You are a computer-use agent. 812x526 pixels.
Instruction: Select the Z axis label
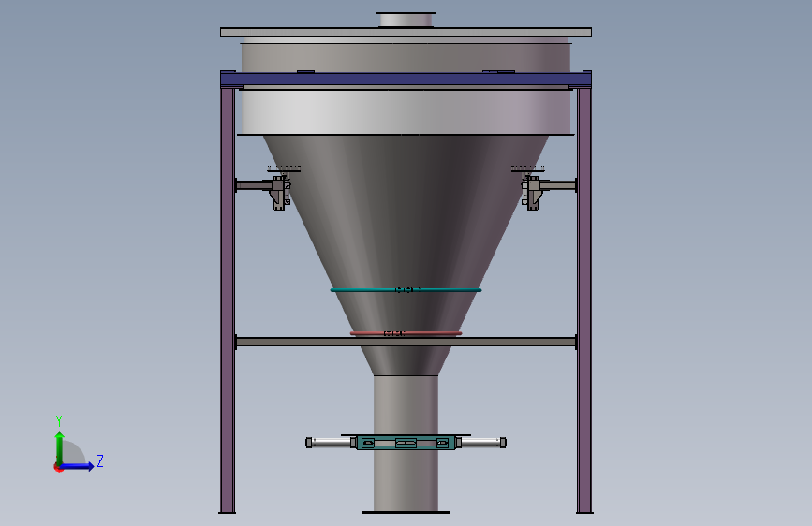[100, 460]
